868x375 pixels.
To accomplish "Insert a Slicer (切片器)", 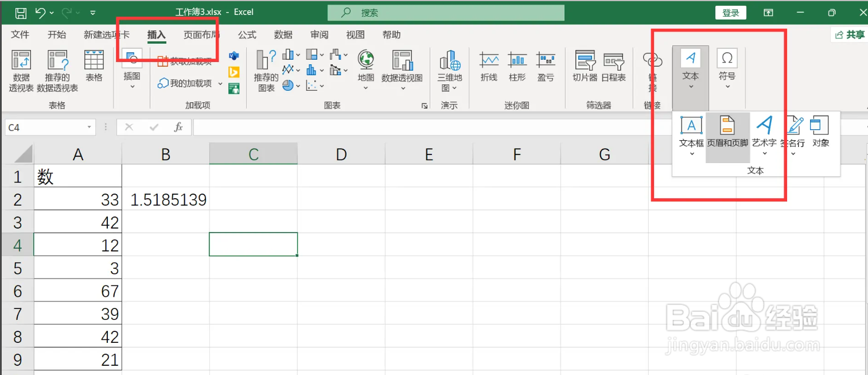I will pyautogui.click(x=585, y=67).
